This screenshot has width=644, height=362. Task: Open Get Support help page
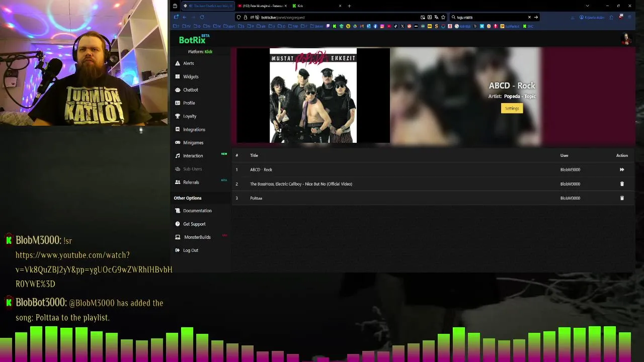190,224
